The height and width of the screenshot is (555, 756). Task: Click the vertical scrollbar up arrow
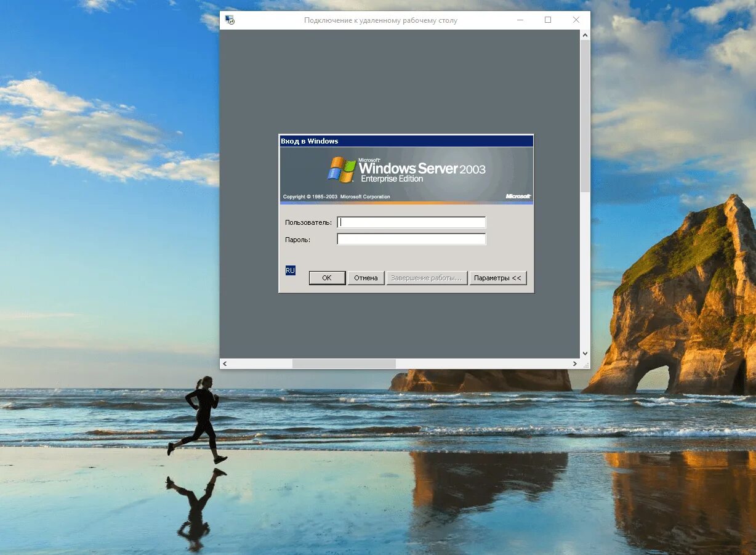pyautogui.click(x=585, y=35)
